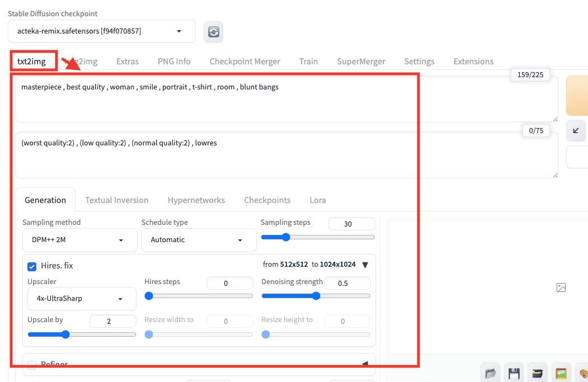Save the generated image with the floppy icon

[x=514, y=372]
